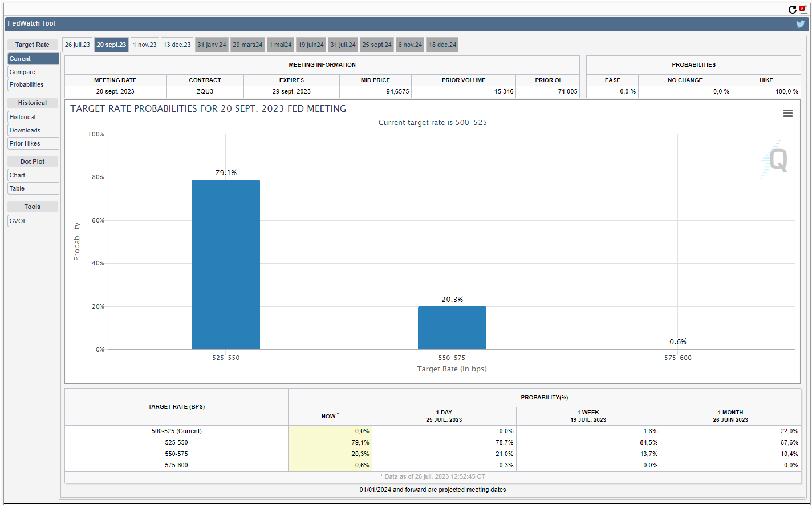Screen dimensions: 812x505
Task: Open the 25 sept.24 tab
Action: pos(377,45)
